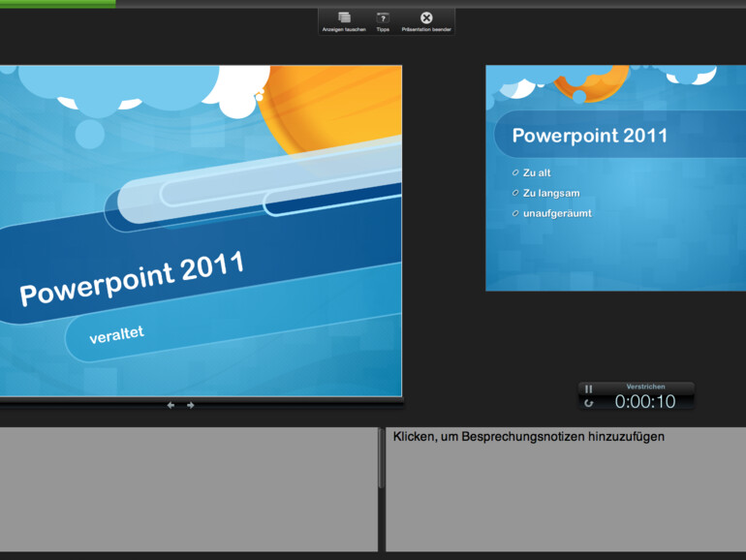Click the 0:00:10 elapsed time display

(x=644, y=401)
